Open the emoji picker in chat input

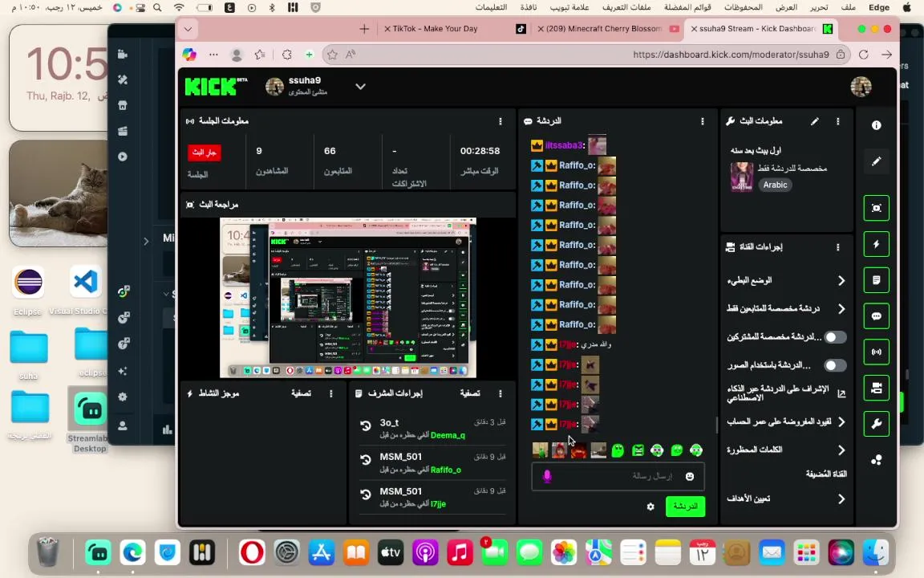690,477
